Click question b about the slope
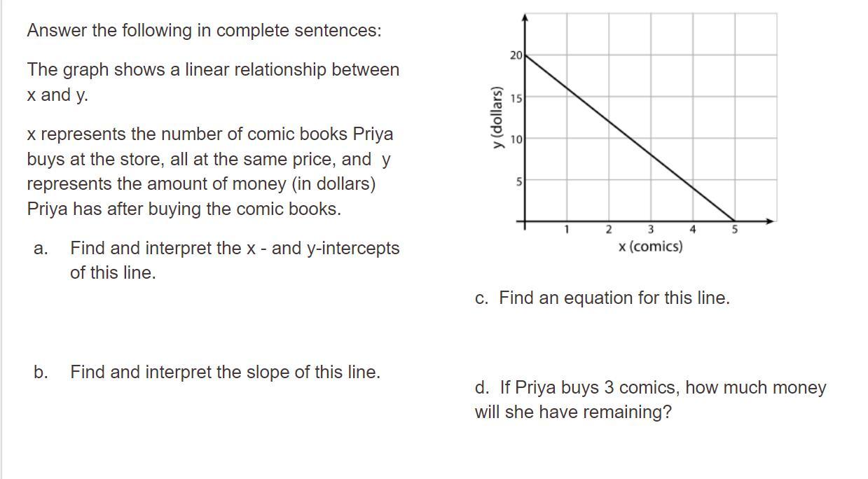This screenshot has width=868, height=479. (224, 372)
